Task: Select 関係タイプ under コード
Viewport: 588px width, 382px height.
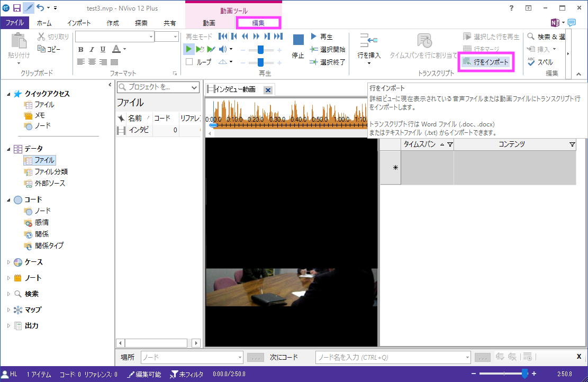Action: click(x=44, y=245)
